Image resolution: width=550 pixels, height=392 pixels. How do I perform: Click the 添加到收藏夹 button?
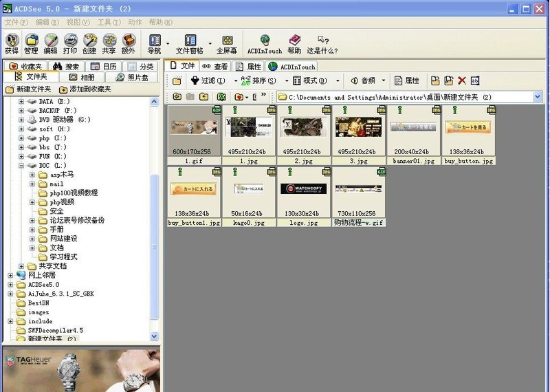point(86,89)
